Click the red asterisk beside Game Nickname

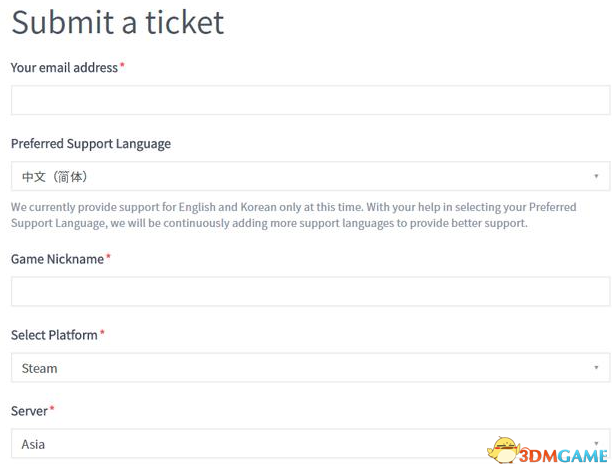click(x=109, y=256)
